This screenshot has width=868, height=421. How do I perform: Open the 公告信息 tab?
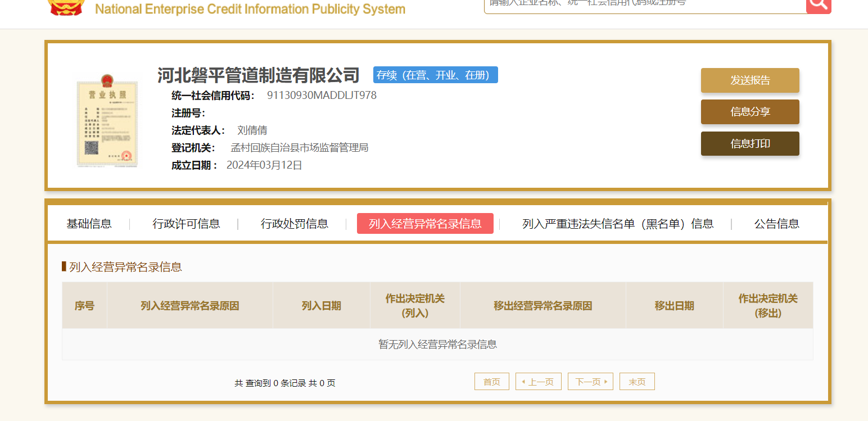pos(776,224)
